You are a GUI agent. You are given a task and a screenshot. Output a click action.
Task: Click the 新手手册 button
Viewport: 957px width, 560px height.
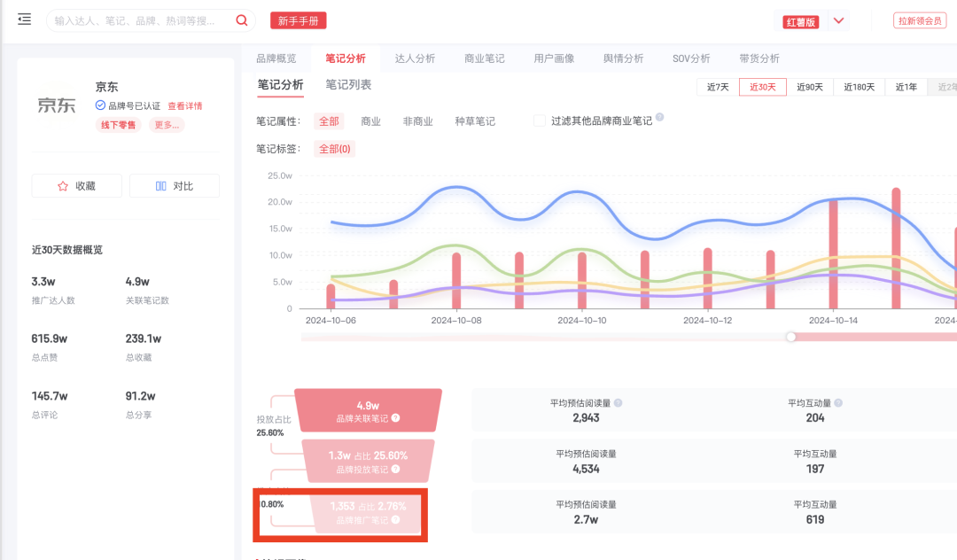(x=298, y=19)
